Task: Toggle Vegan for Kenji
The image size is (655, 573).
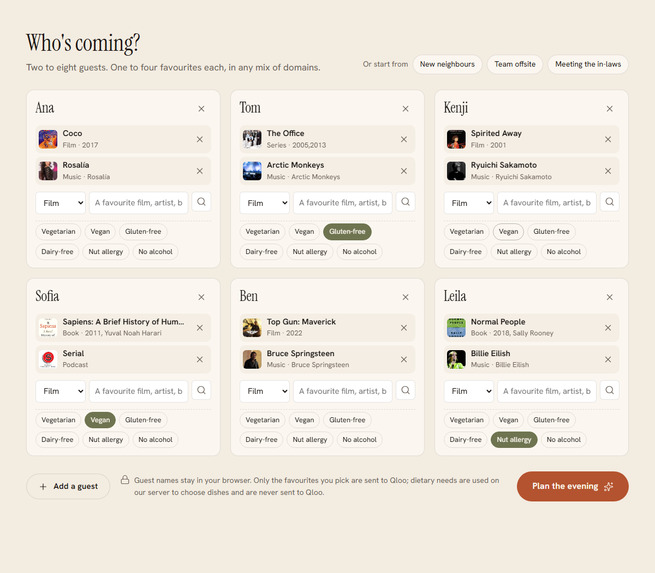Action: pos(508,231)
